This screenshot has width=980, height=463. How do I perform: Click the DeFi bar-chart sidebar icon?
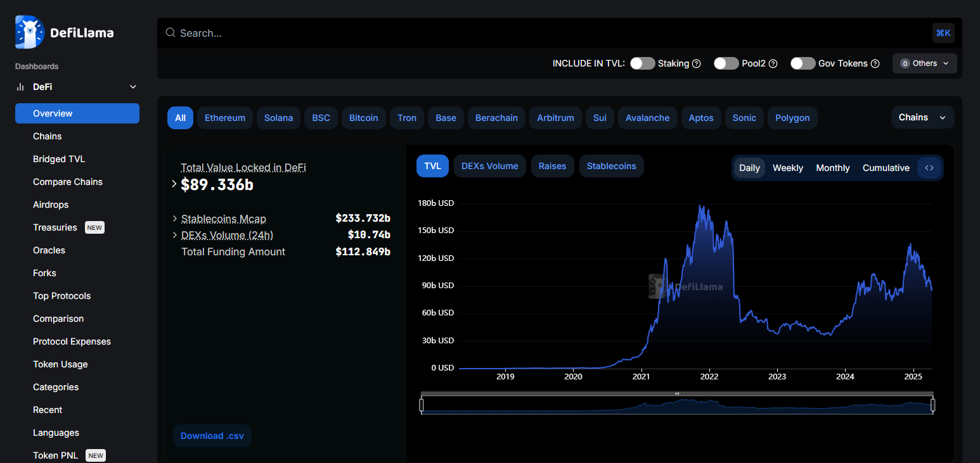20,87
